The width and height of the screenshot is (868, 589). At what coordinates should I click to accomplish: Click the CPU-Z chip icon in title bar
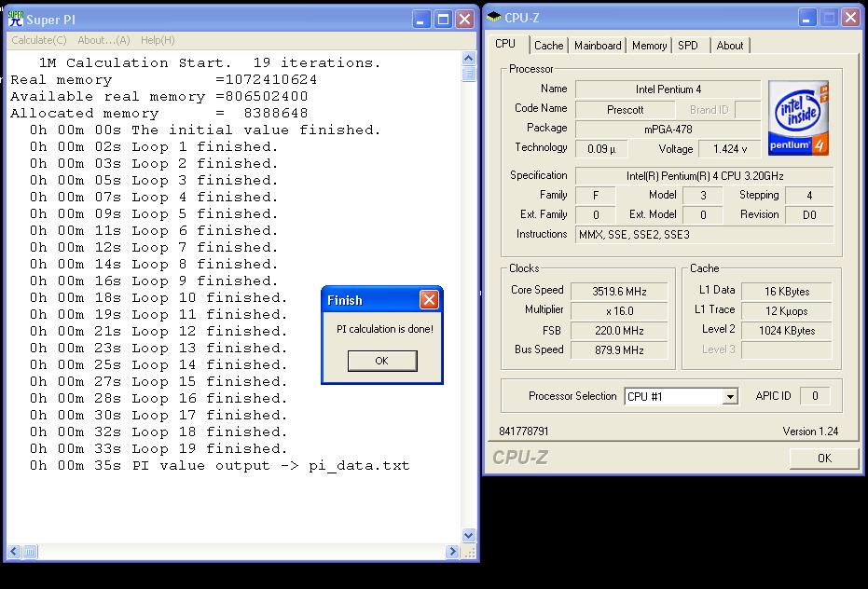pyautogui.click(x=494, y=17)
